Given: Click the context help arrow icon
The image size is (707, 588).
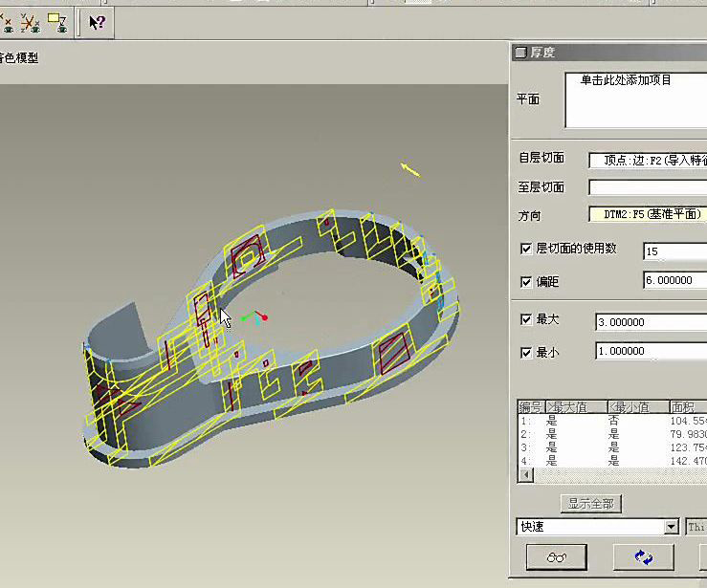Looking at the screenshot, I should [x=97, y=22].
